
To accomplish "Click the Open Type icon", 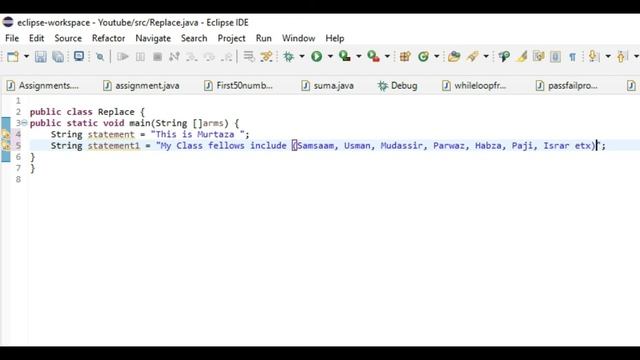I will click(x=454, y=56).
